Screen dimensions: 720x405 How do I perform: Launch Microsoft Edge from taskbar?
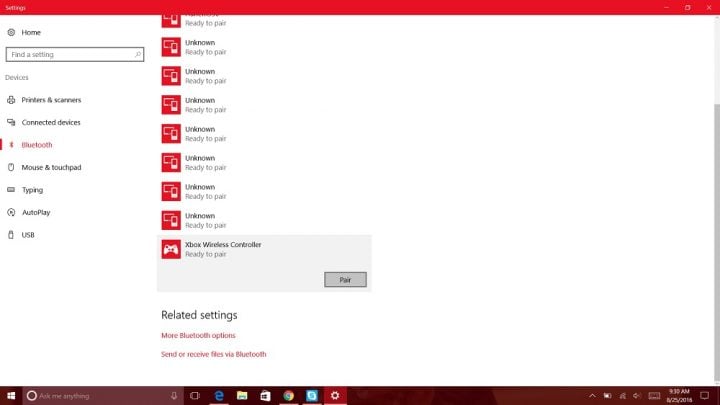tap(219, 396)
